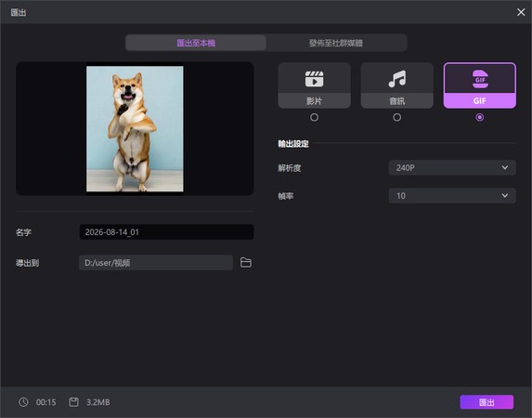Click the Shiba dog preview thumbnail
The image size is (532, 418).
[x=135, y=129]
